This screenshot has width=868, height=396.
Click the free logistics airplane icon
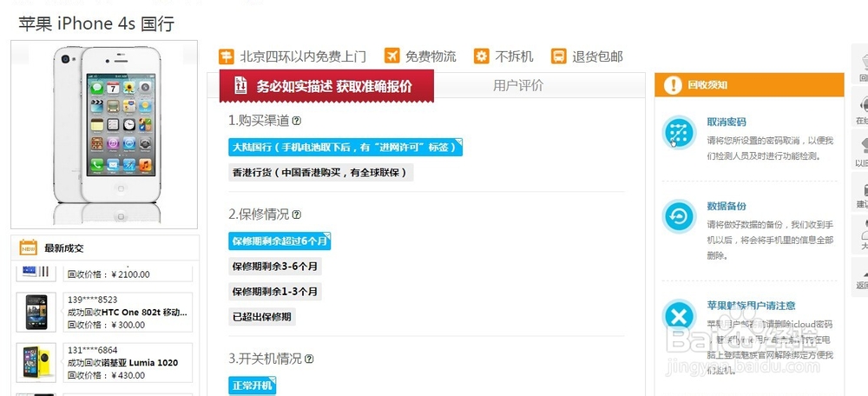point(392,56)
